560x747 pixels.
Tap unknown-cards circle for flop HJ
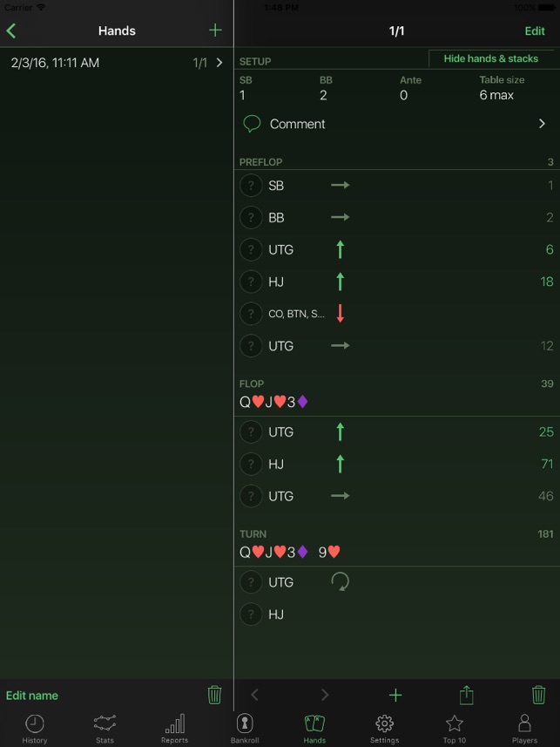(x=251, y=464)
